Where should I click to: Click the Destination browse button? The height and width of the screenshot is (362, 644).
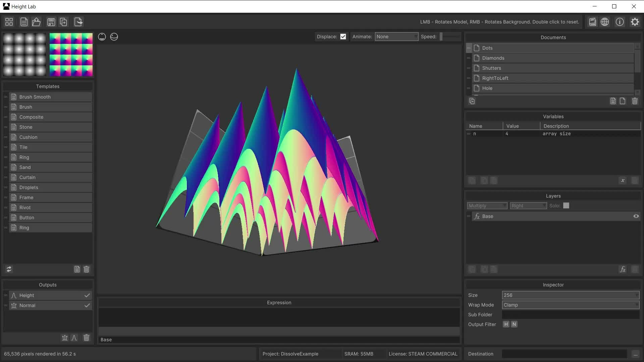tap(635, 354)
